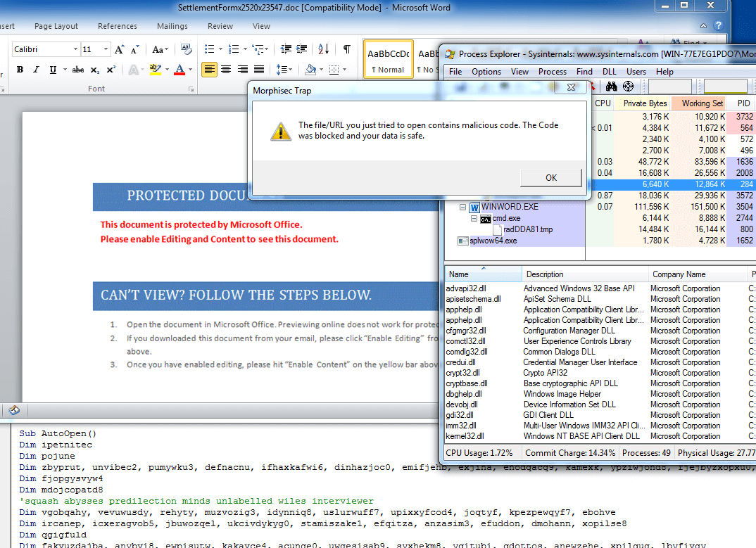The height and width of the screenshot is (548, 756).
Task: Apply Strikethrough formatting in Word
Action: click(77, 70)
